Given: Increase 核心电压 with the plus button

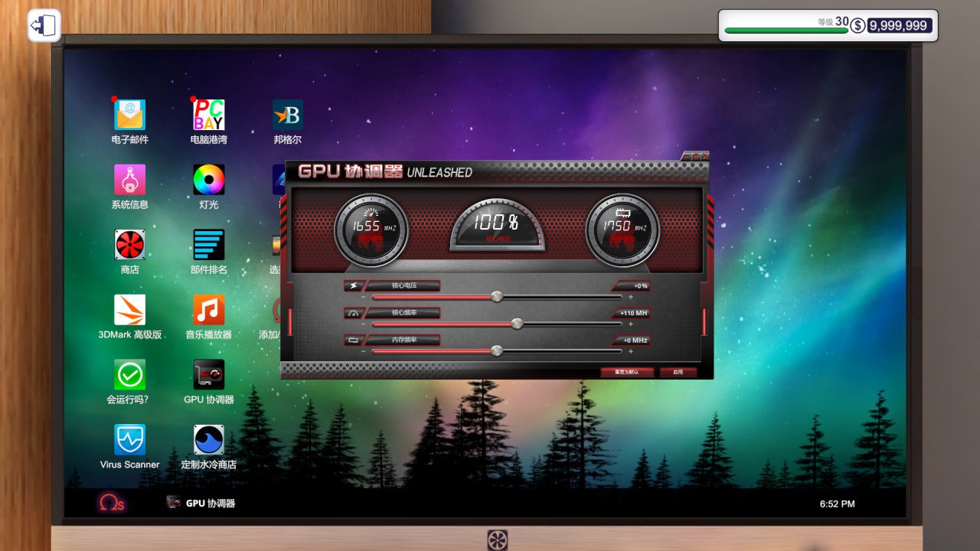Looking at the screenshot, I should (x=631, y=297).
